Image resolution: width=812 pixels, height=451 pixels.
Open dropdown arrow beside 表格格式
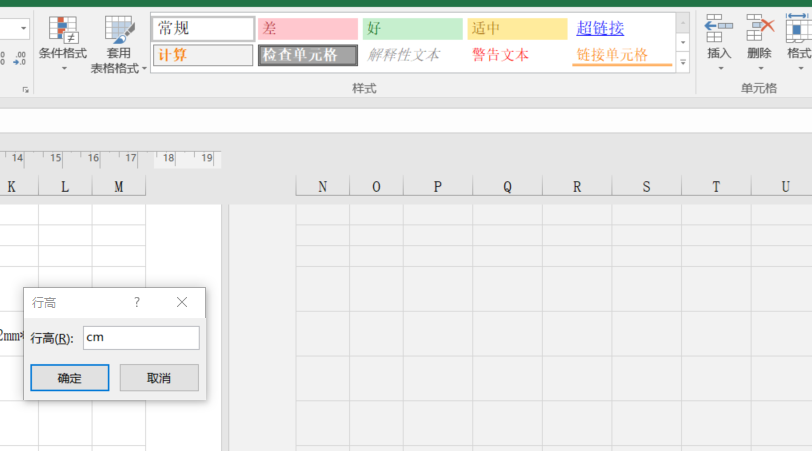144,68
